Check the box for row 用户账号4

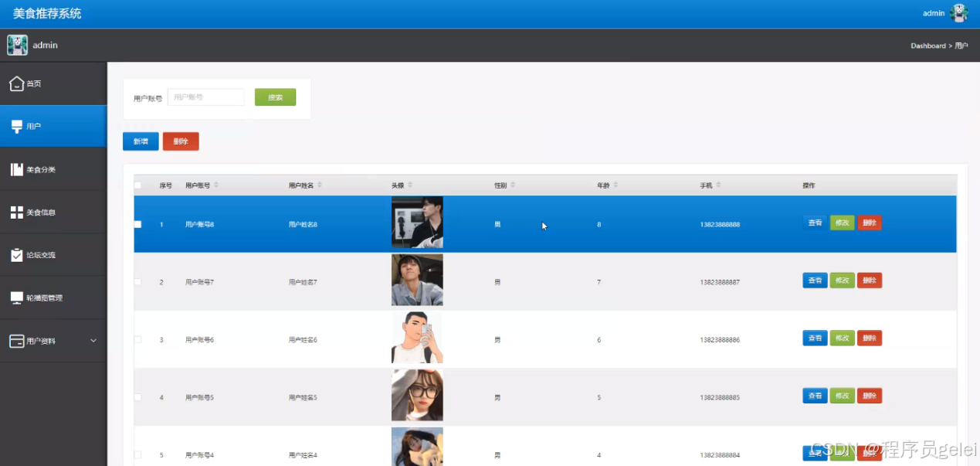pyautogui.click(x=137, y=455)
